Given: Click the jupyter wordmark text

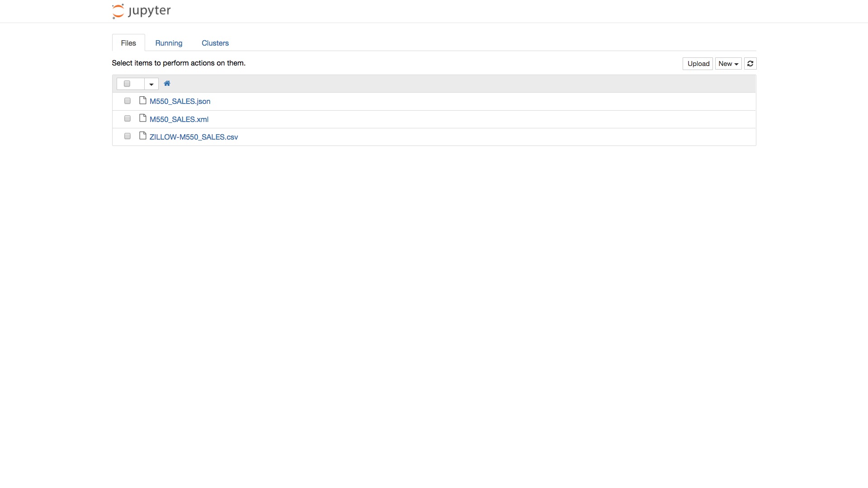Looking at the screenshot, I should pos(149,11).
